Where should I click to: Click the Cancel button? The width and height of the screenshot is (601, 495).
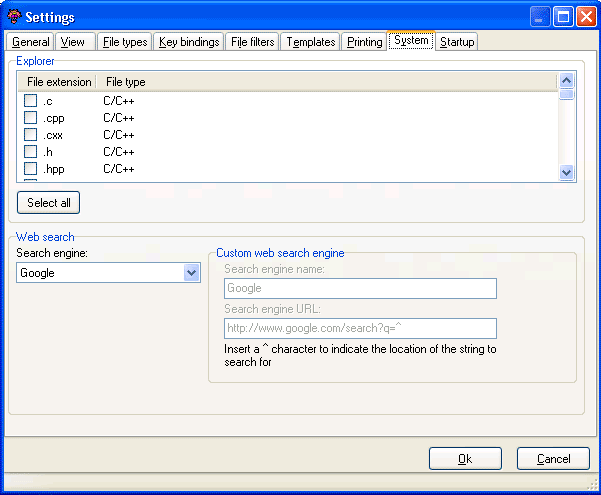[x=553, y=459]
